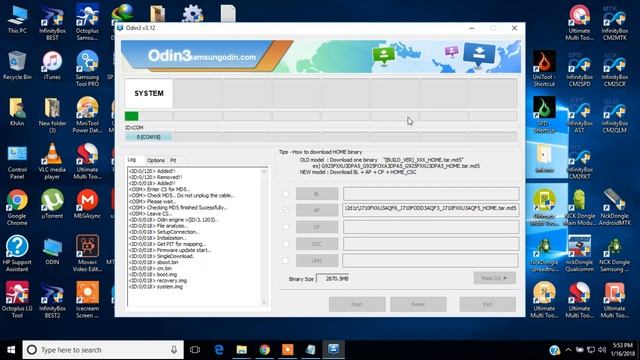640x360 pixels.
Task: Switch to the Options tab
Action: [x=156, y=160]
